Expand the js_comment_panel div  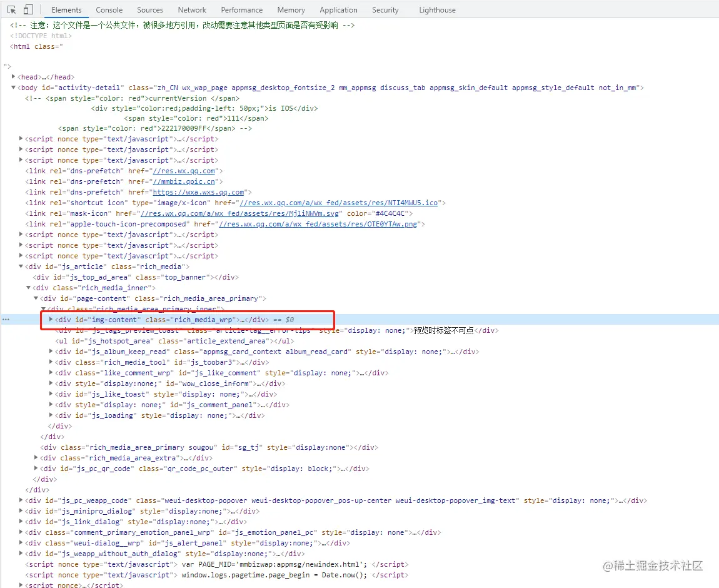point(51,405)
